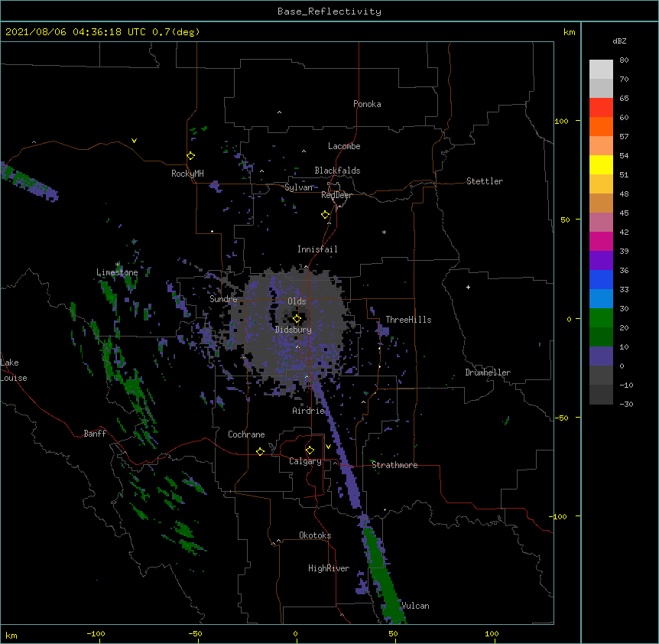Click the yellow diamond marker beside RockyMH
This screenshot has height=644, width=659.
click(191, 156)
